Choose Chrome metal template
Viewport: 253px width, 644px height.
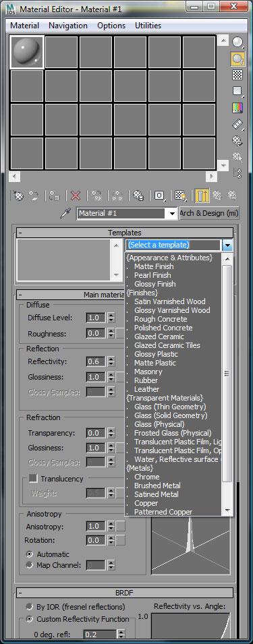[146, 477]
